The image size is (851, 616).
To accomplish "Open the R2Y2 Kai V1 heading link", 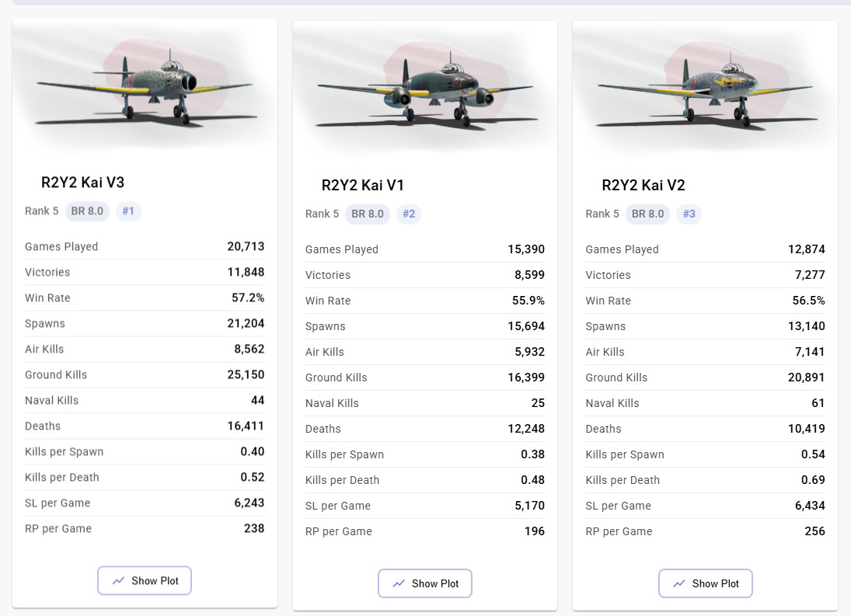I will [363, 186].
